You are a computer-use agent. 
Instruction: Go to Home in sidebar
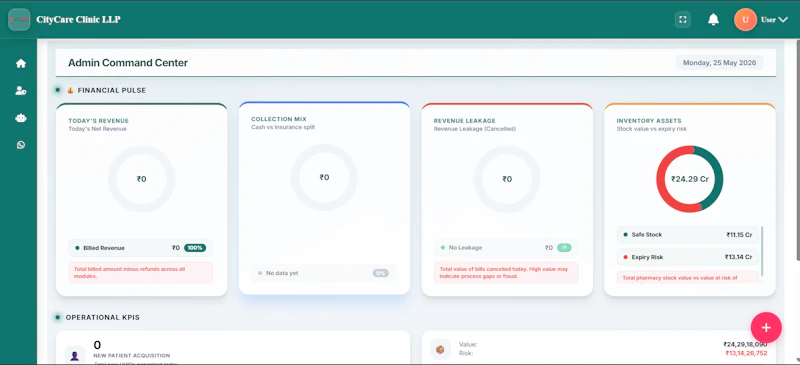20,64
